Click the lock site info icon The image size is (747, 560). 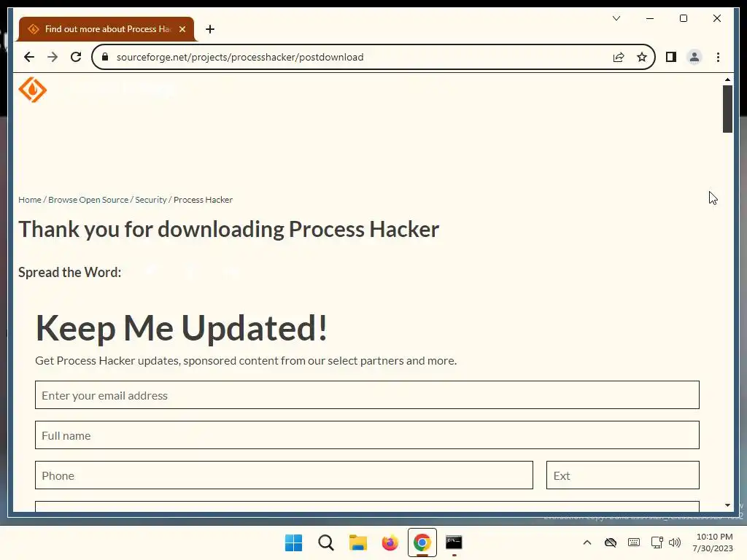click(x=105, y=57)
